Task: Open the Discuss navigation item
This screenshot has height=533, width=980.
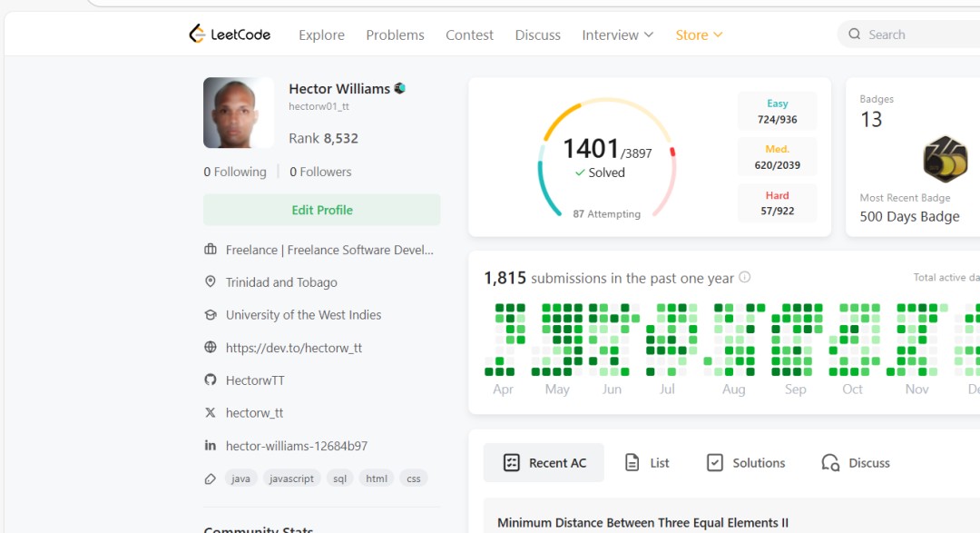Action: coord(537,35)
